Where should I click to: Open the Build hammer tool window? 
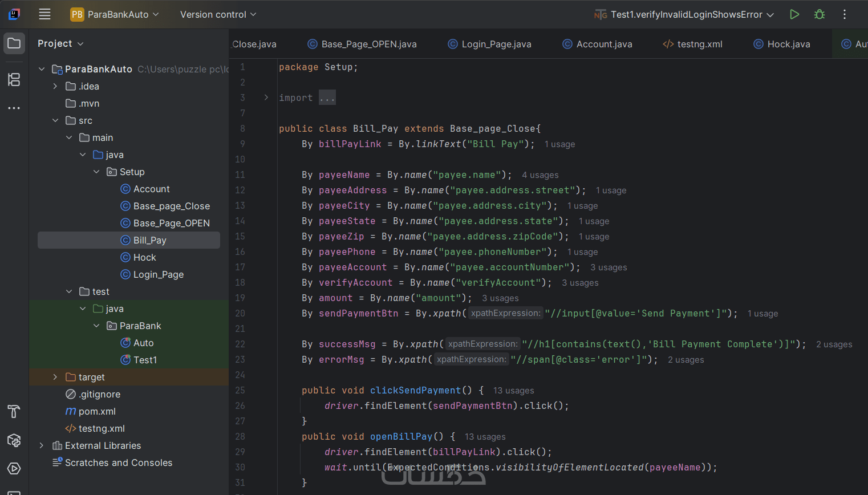coord(14,411)
